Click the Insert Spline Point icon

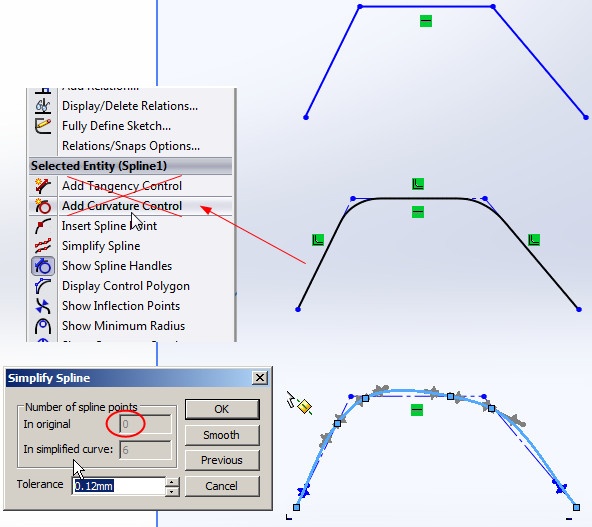(x=43, y=226)
